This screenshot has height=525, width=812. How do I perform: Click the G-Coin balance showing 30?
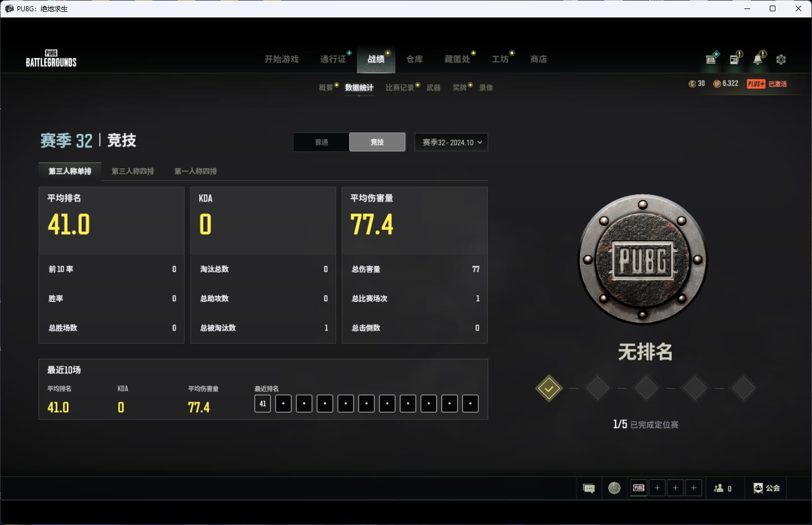point(697,83)
